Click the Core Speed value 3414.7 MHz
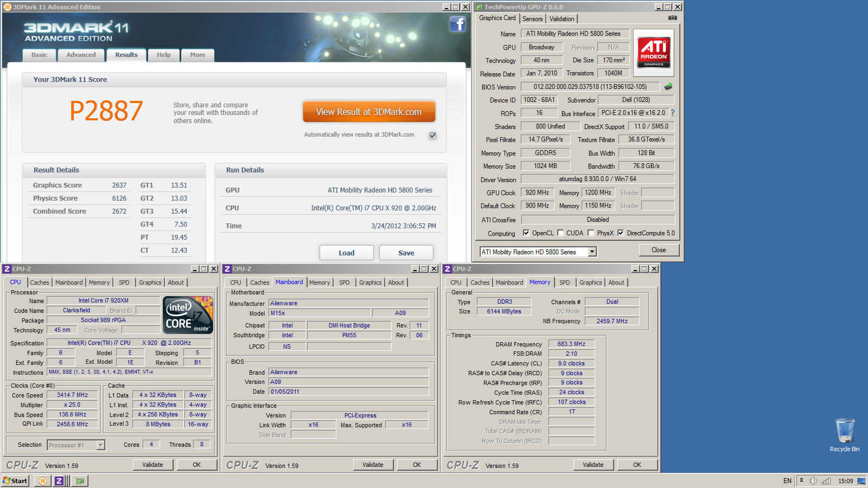Image resolution: width=868 pixels, height=488 pixels. (x=72, y=395)
